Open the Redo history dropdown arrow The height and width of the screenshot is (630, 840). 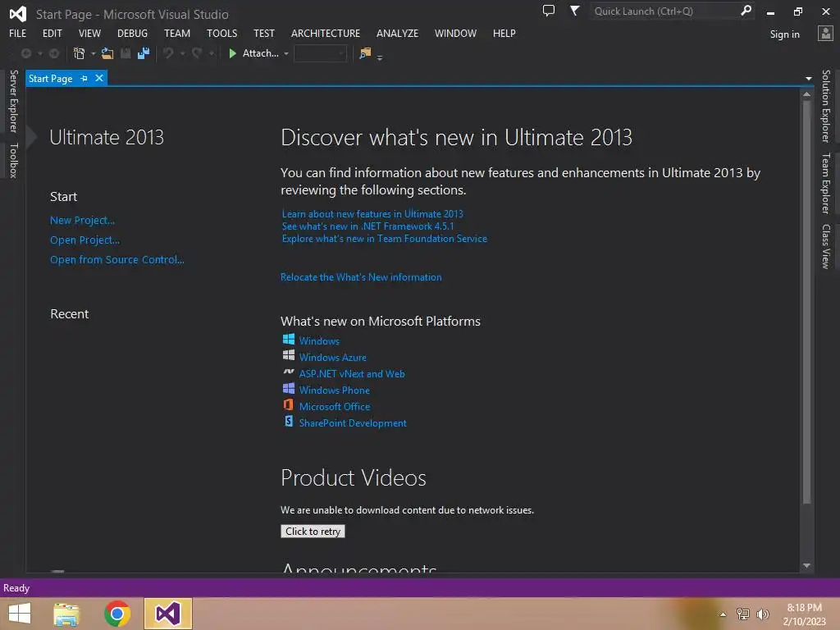[212, 53]
